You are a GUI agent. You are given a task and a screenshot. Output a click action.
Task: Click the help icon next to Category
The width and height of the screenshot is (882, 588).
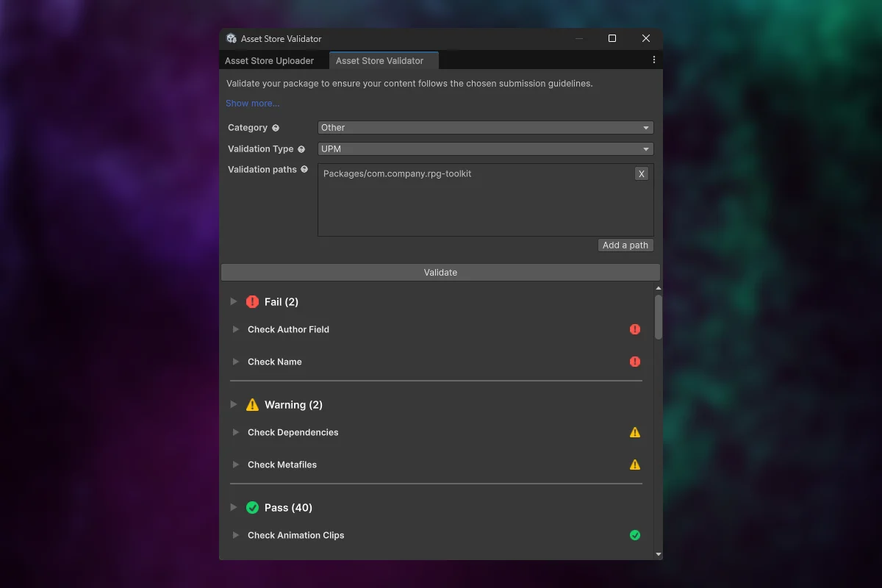point(276,128)
